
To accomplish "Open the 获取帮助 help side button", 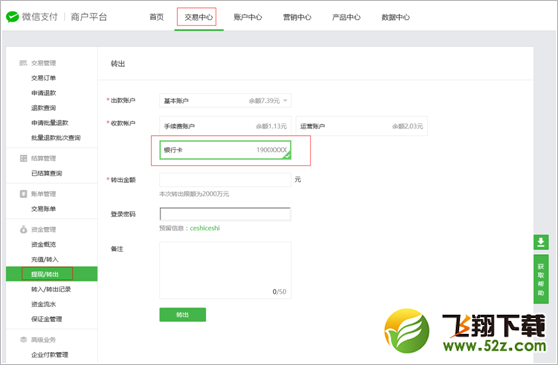I will pyautogui.click(x=541, y=279).
